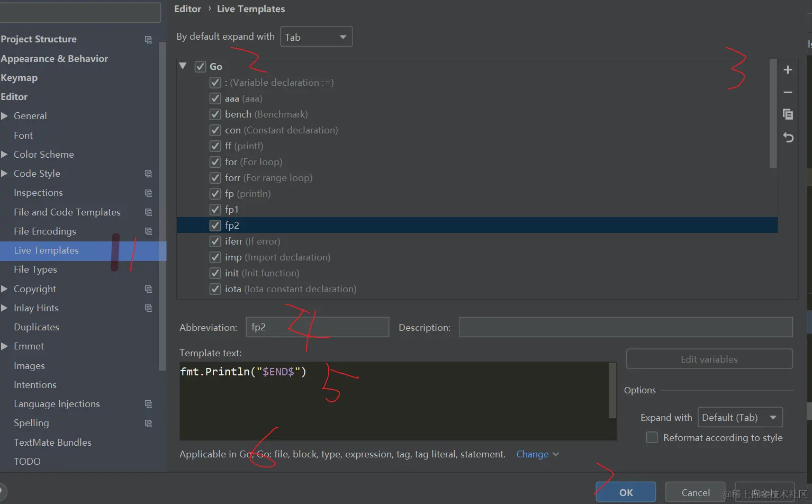Click the Change link for applicable contexts
The height and width of the screenshot is (504, 812).
533,454
